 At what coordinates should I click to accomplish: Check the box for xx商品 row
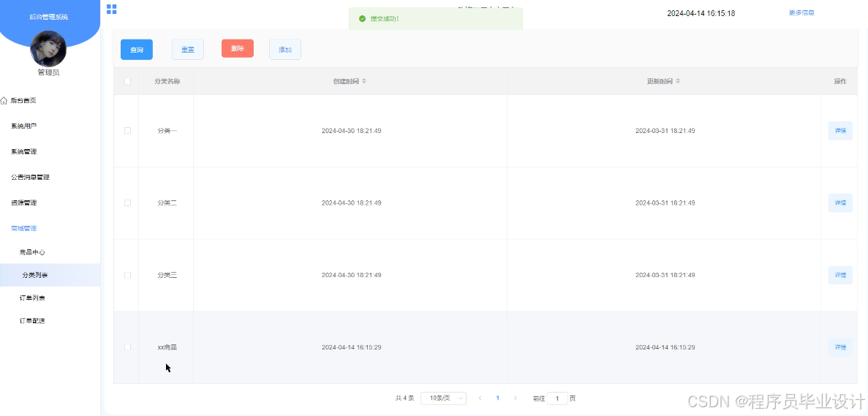click(x=128, y=347)
